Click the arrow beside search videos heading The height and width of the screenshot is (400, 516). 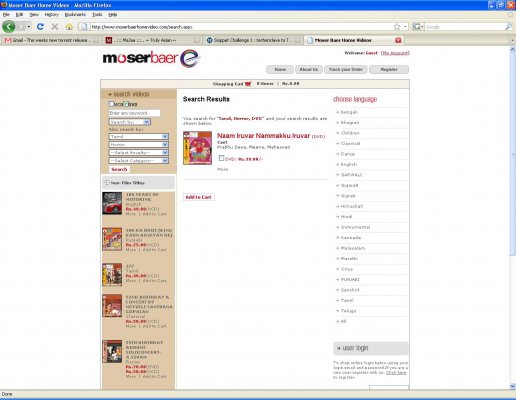point(110,94)
